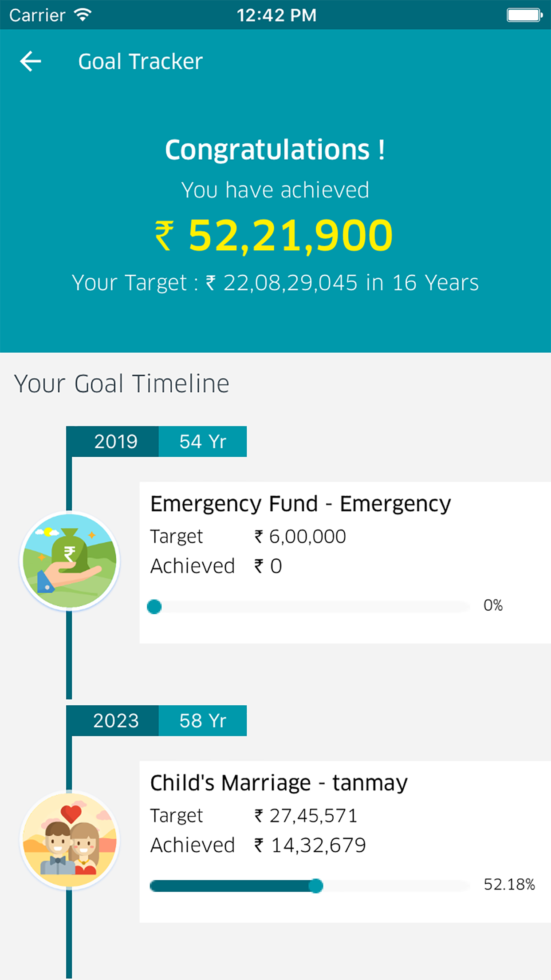This screenshot has width=551, height=980.
Task: Tap the Goal Tracker header title
Action: [x=140, y=61]
